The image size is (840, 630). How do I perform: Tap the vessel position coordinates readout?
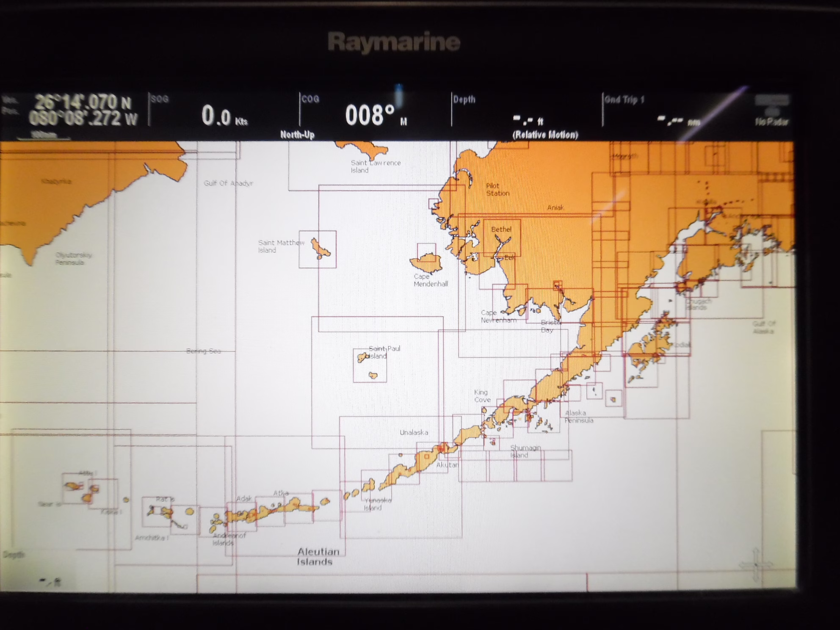(x=82, y=110)
